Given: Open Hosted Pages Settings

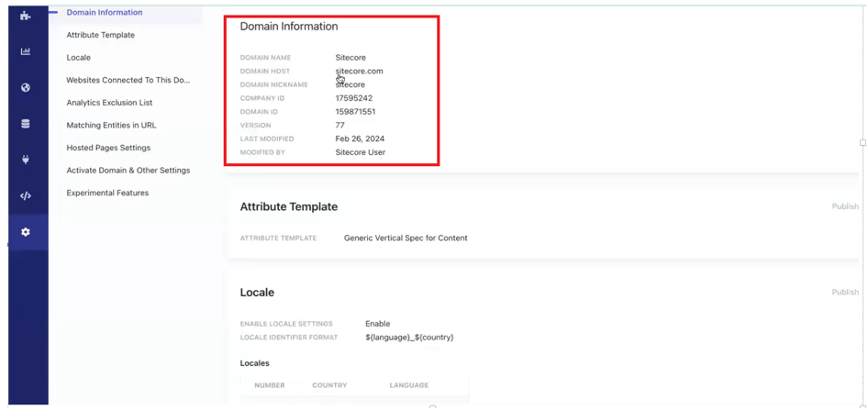Looking at the screenshot, I should click(x=108, y=148).
